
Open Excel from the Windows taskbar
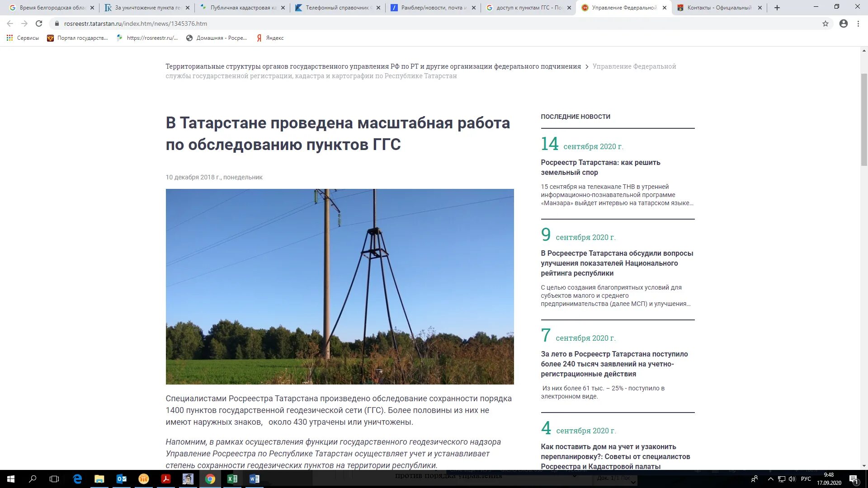232,479
